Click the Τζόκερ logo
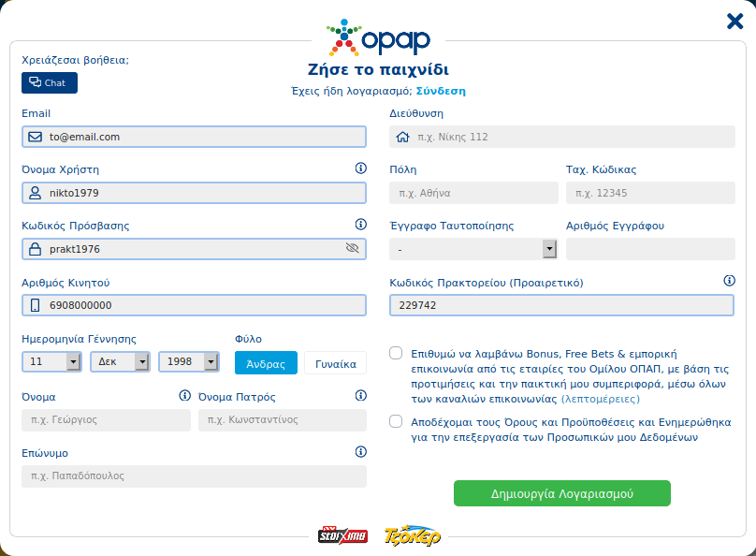The height and width of the screenshot is (556, 756). pyautogui.click(x=413, y=535)
